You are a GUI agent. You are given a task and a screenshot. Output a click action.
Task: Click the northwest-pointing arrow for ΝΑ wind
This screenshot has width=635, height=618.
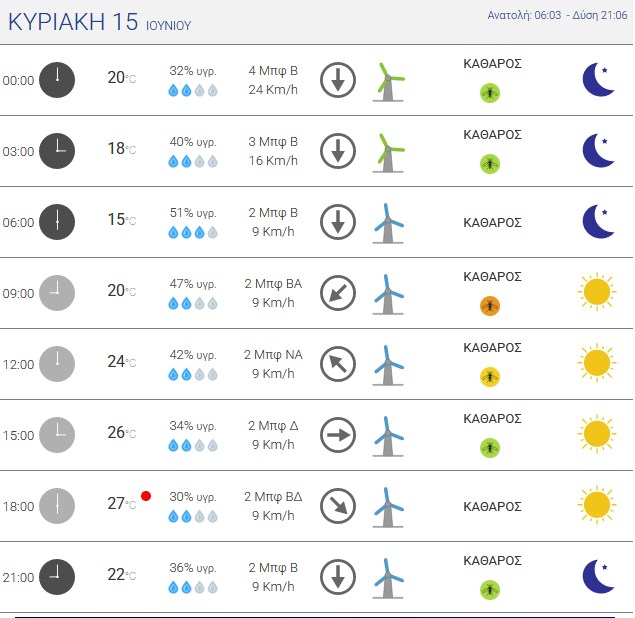point(338,364)
